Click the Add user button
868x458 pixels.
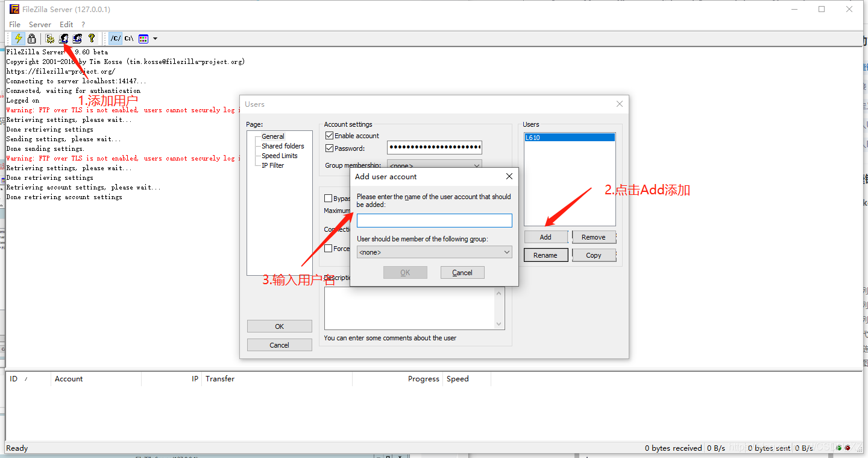point(546,237)
